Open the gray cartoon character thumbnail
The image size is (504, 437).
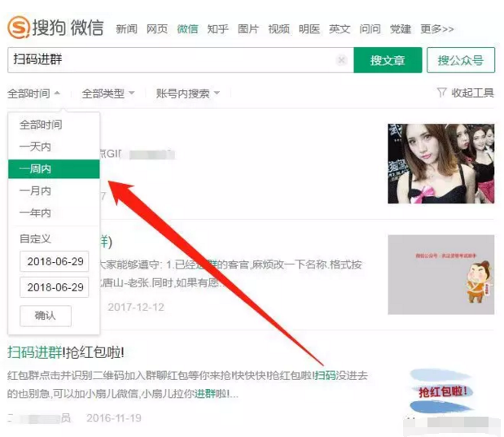pyautogui.click(x=441, y=274)
